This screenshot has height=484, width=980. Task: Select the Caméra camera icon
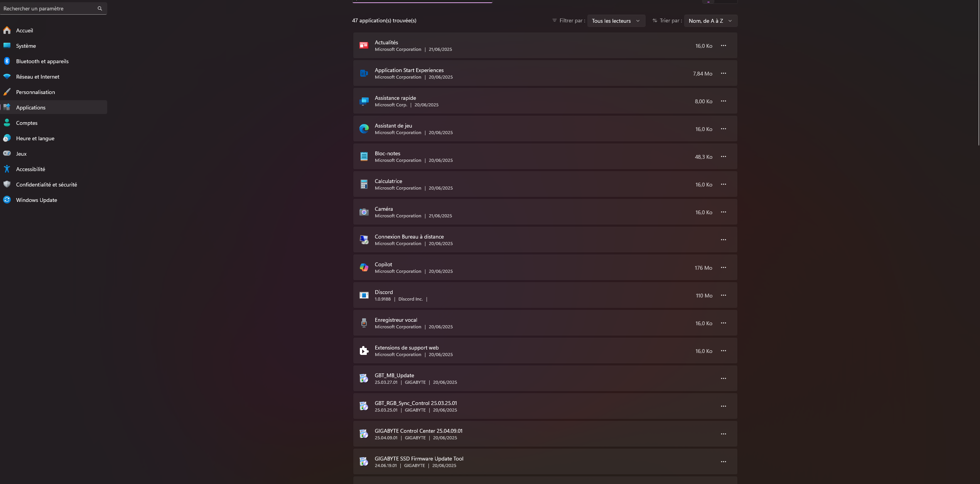(364, 212)
